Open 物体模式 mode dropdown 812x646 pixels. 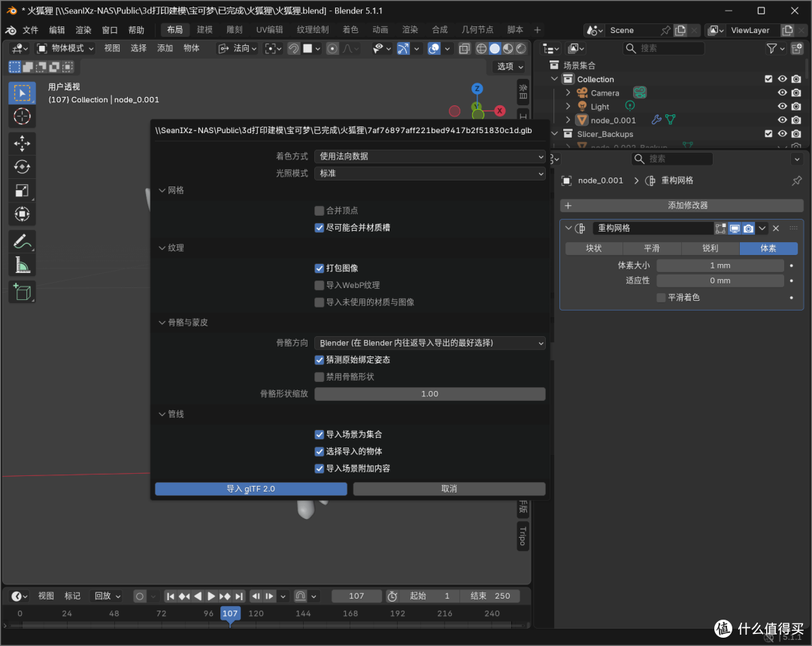[x=65, y=48]
